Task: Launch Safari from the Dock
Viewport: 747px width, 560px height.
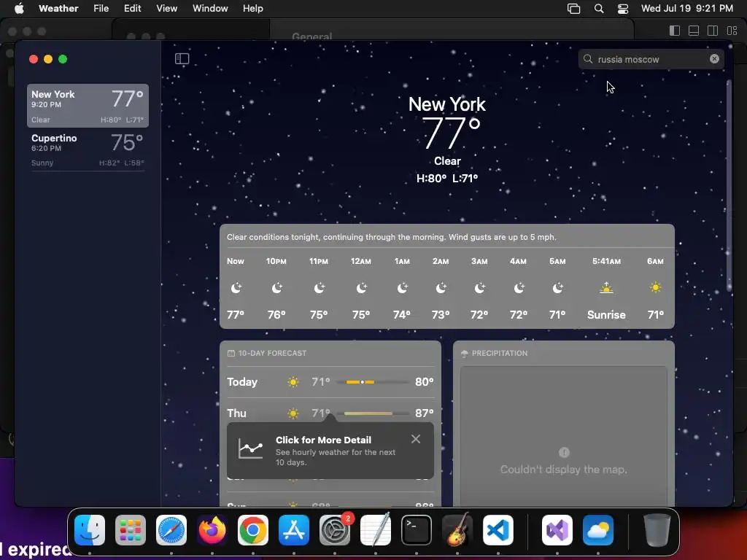Action: point(171,530)
